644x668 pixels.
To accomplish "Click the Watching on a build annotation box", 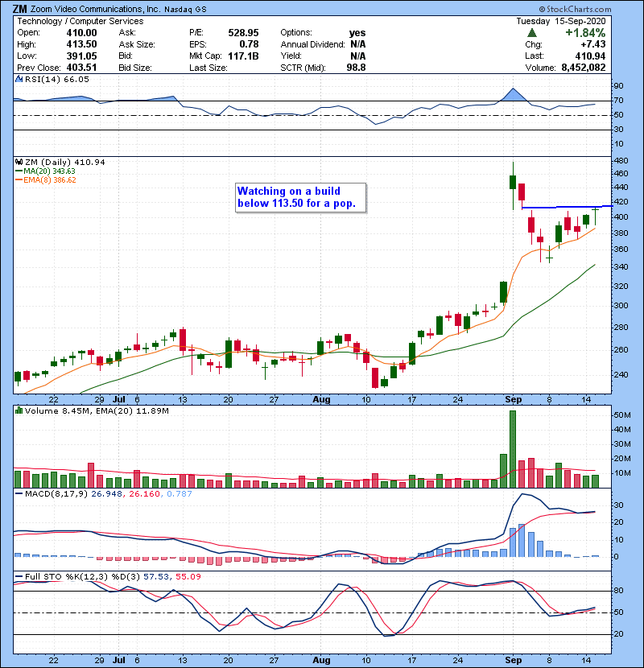I will (300, 197).
